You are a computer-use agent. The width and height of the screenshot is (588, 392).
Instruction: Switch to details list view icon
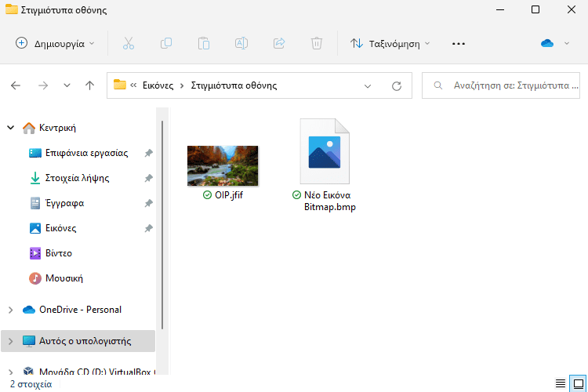(561, 383)
